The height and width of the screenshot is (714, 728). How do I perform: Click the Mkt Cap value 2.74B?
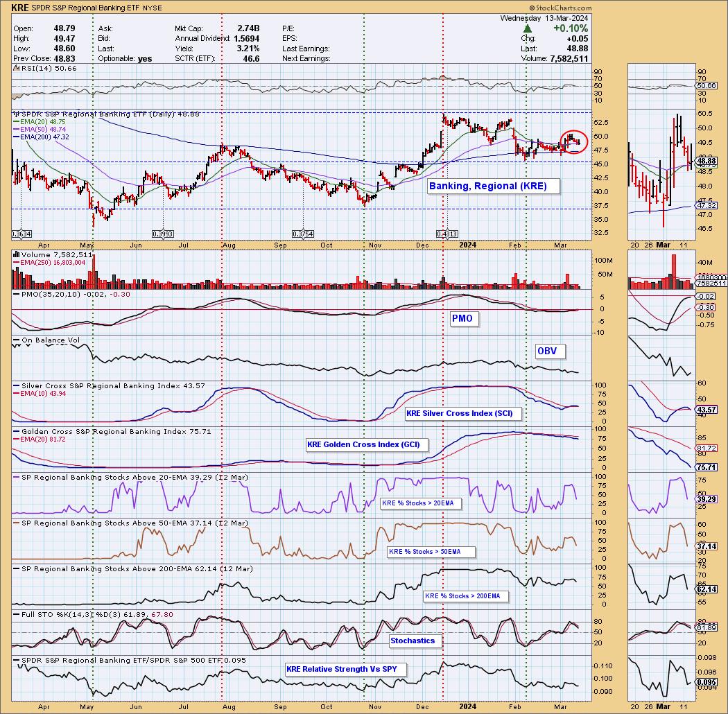coord(248,29)
